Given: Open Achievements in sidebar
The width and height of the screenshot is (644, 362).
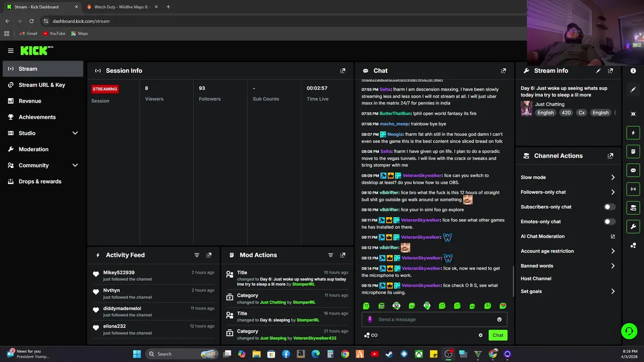Looking at the screenshot, I should 43,117.
